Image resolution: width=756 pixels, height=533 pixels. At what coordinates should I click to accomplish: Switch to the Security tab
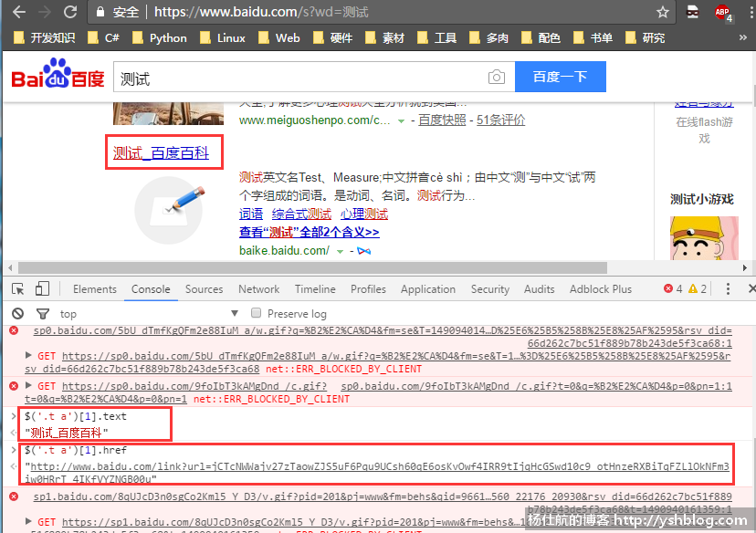(490, 289)
